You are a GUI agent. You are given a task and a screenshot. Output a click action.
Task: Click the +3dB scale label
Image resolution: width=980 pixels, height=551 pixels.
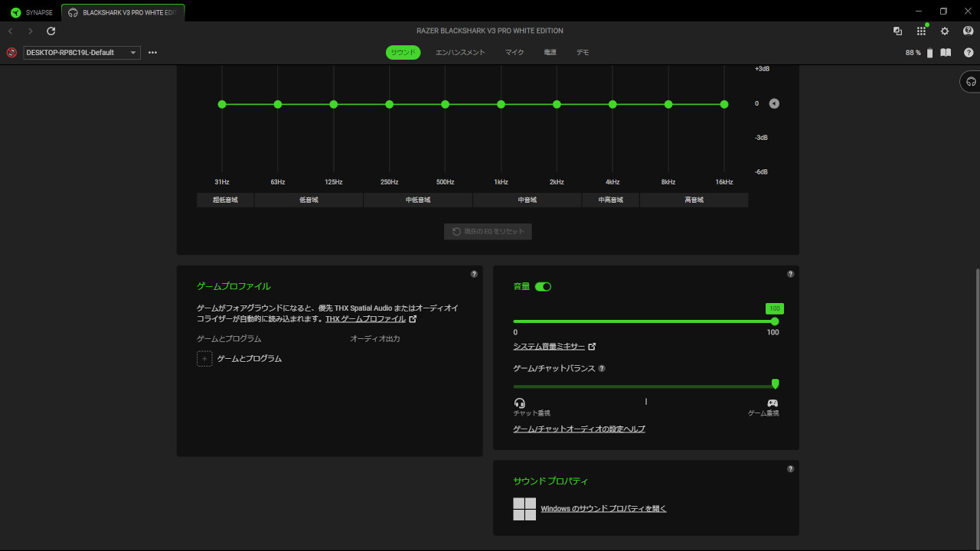click(x=762, y=69)
